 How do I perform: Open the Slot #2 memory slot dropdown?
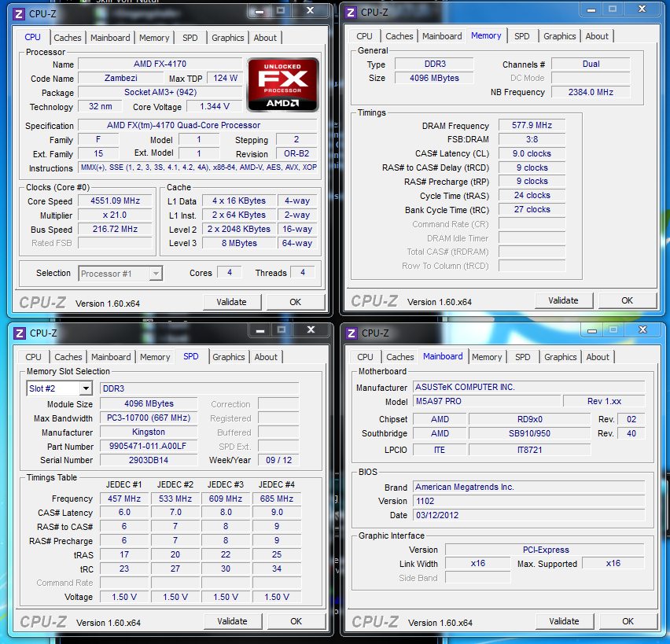pos(86,388)
